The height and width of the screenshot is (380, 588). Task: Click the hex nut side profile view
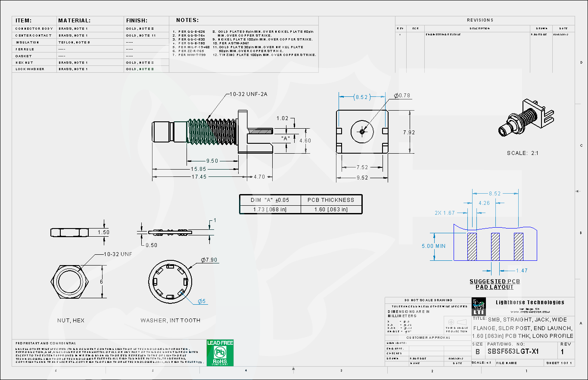pos(69,232)
